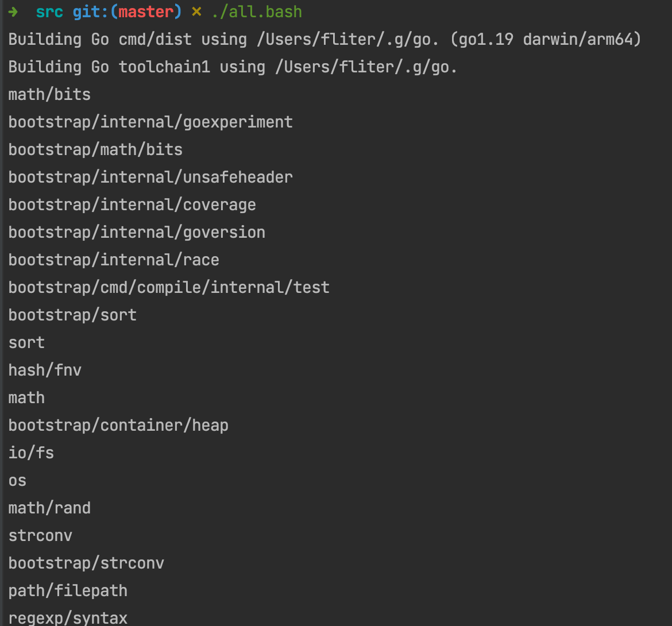Click the bootstrap/internal/goversion line
672x626 pixels.
(x=137, y=233)
